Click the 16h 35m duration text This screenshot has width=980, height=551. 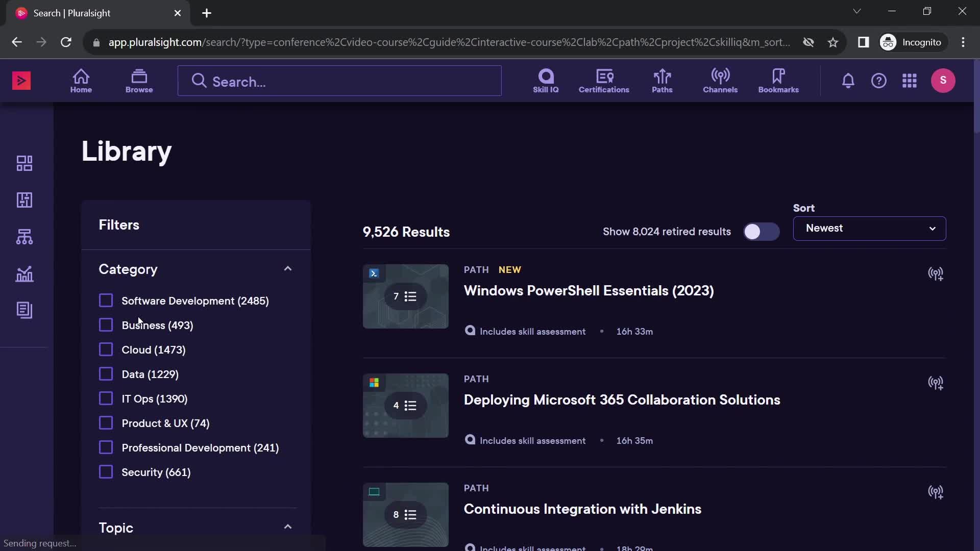[634, 441]
